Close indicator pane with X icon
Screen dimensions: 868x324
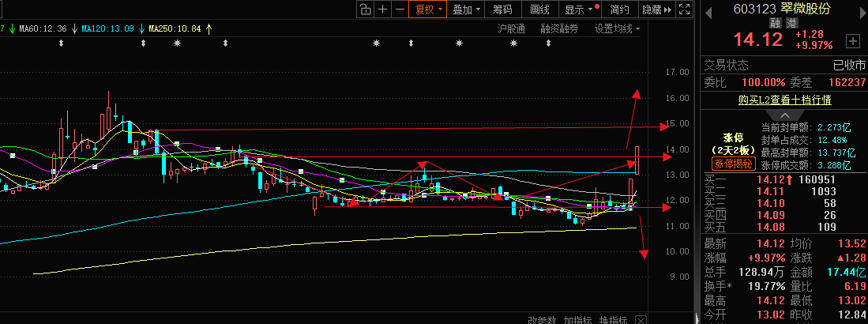tap(640, 320)
